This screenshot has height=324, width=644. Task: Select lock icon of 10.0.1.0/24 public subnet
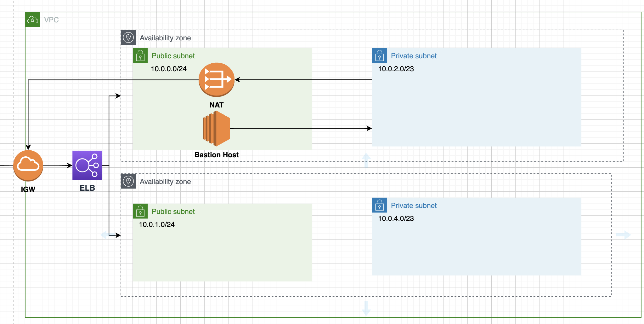pyautogui.click(x=140, y=211)
